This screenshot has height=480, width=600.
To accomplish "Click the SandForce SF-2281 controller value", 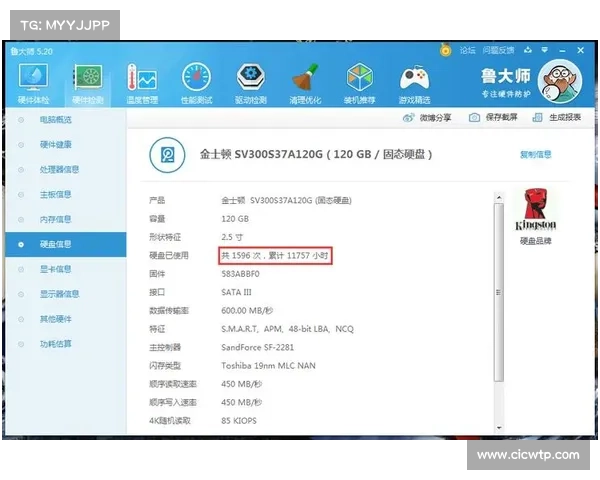I will (x=258, y=348).
